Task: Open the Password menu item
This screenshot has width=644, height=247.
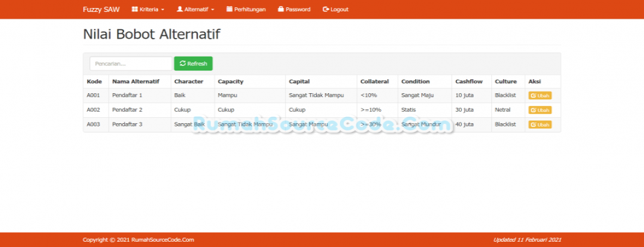Action: [x=294, y=9]
